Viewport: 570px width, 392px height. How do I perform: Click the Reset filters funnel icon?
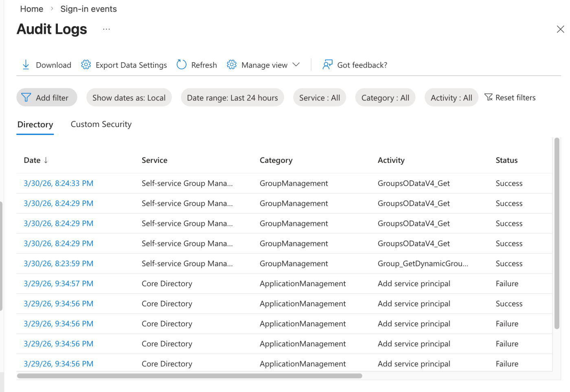489,97
